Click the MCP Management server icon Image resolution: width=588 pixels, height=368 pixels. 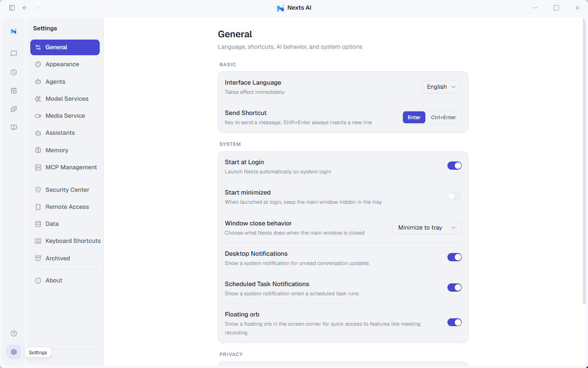tap(38, 167)
